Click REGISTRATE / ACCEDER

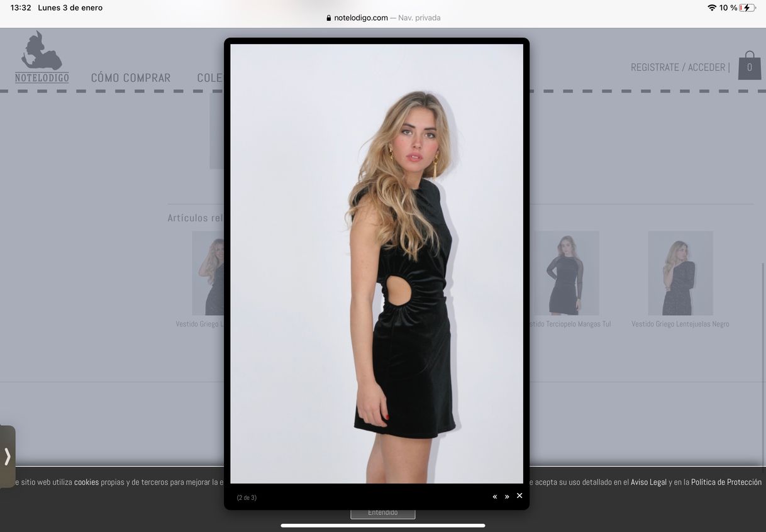point(678,67)
